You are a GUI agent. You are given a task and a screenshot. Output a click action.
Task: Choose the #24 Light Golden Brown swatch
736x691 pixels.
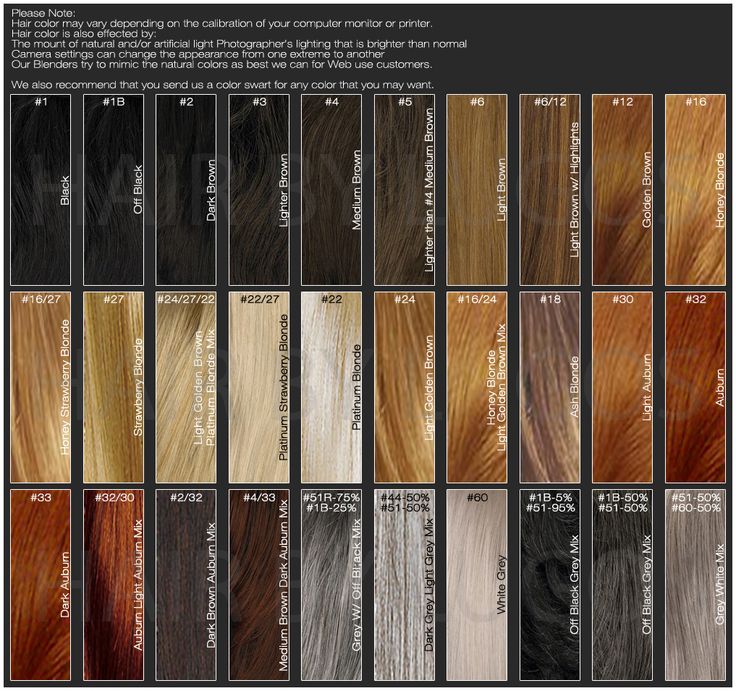[x=404, y=385]
